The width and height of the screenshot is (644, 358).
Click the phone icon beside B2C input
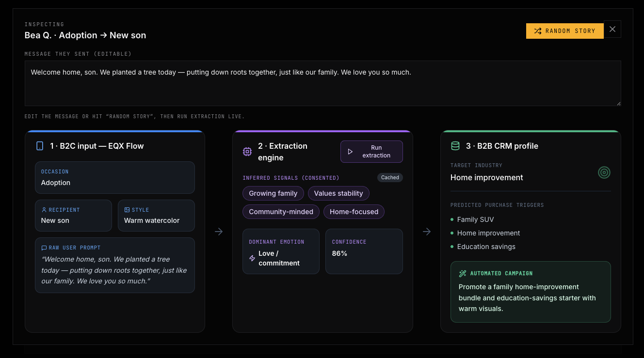pos(40,146)
